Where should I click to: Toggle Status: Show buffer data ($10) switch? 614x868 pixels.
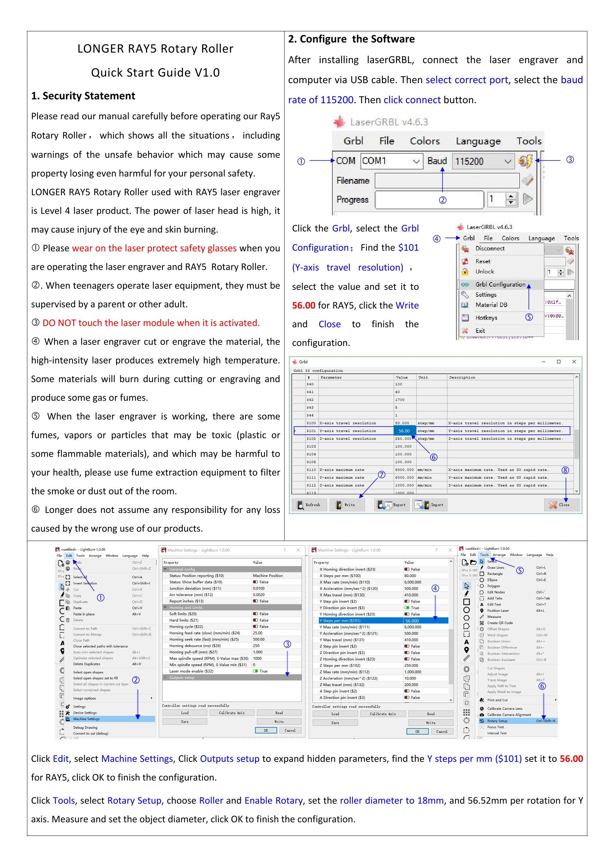click(x=255, y=582)
